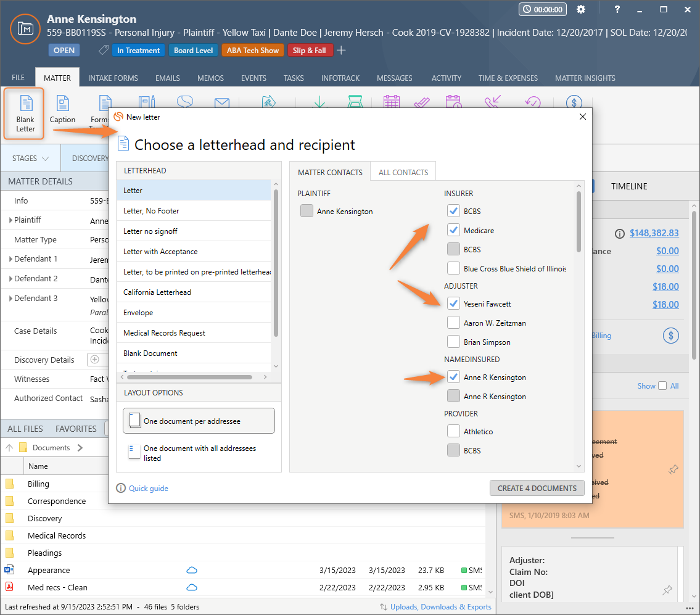Open the EMAILS tab

(167, 78)
